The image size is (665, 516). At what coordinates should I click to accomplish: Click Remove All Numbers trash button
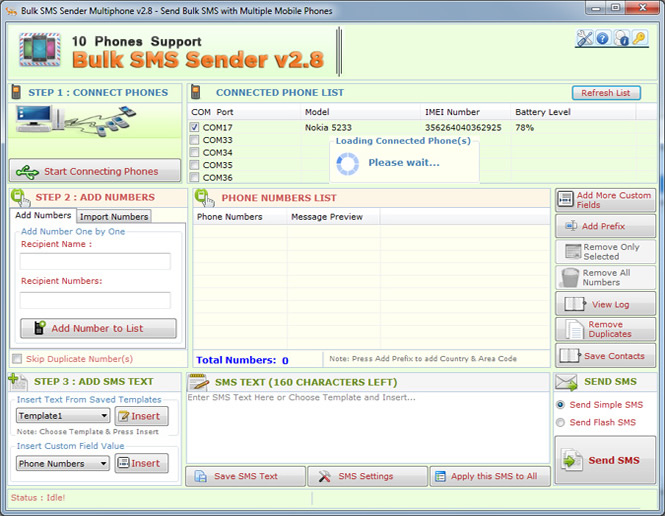tap(605, 277)
